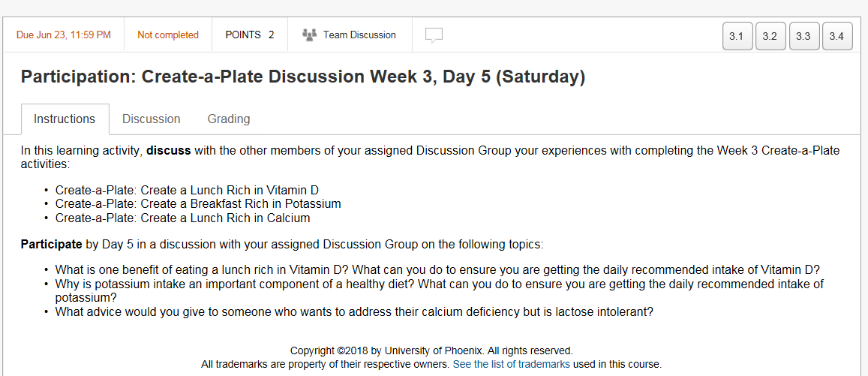Image resolution: width=868 pixels, height=376 pixels.
Task: Switch to the Discussion tab
Action: pos(151,119)
